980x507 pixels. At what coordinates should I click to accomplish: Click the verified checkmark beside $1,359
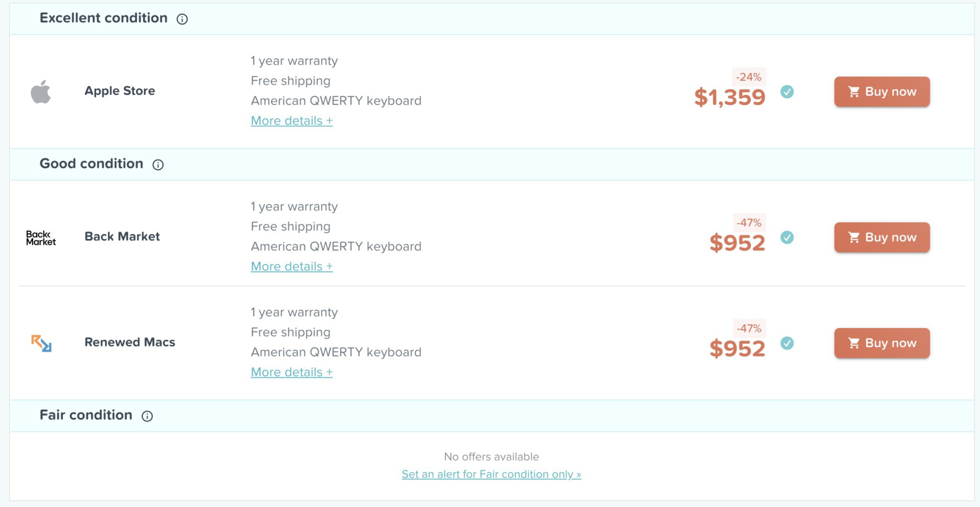[x=786, y=91]
